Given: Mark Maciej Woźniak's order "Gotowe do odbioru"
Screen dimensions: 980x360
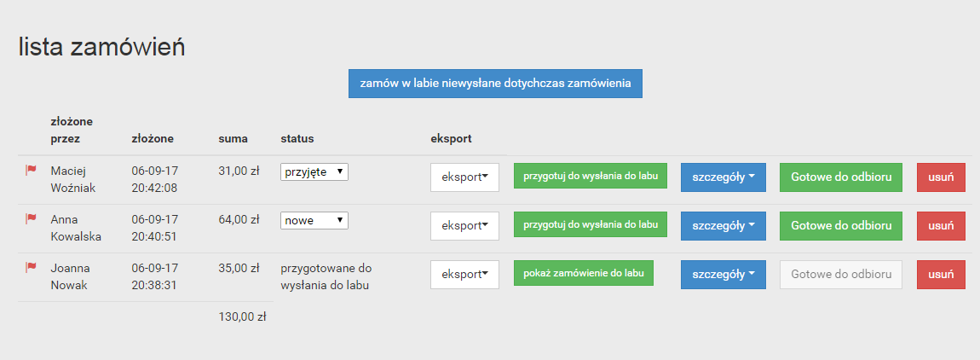Looking at the screenshot, I should pos(841,177).
